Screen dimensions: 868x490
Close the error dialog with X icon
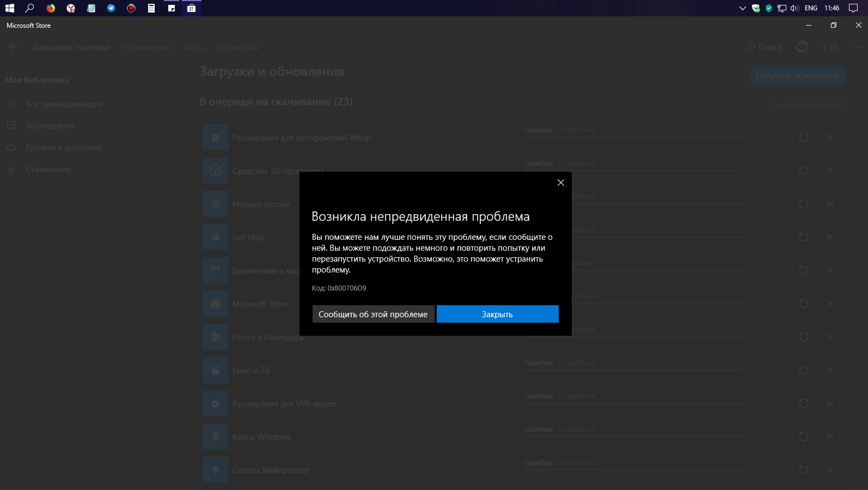(x=560, y=183)
